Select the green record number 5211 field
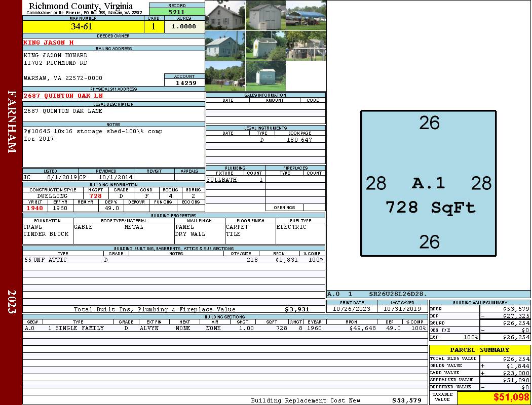532x405 pixels. [177, 12]
